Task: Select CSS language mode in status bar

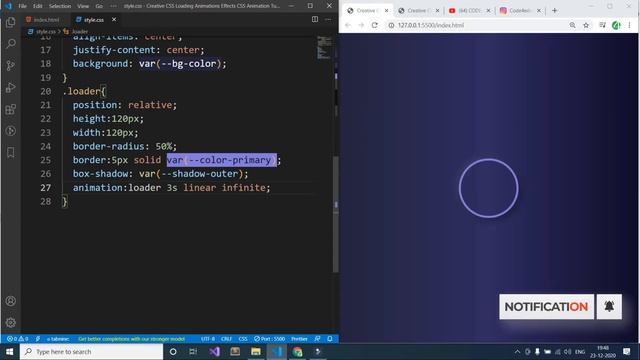Action: [243, 339]
